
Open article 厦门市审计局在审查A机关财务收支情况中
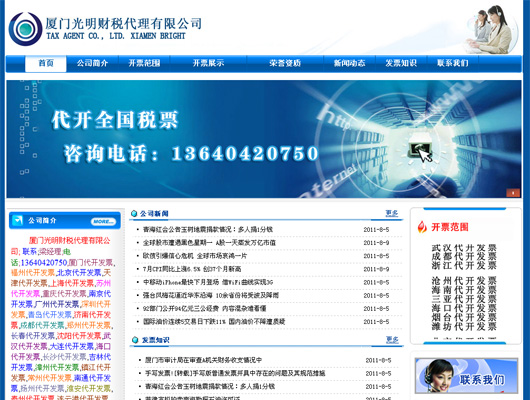tap(203, 360)
